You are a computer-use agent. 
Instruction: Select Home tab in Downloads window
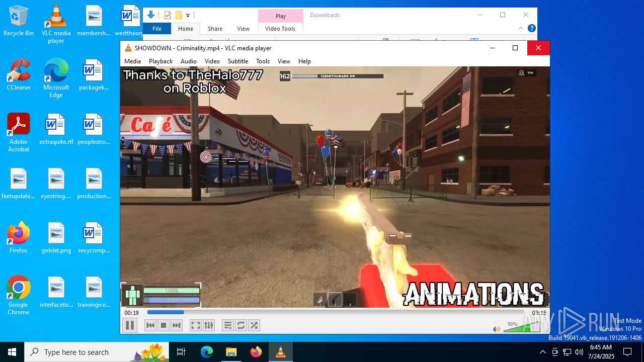click(186, 29)
